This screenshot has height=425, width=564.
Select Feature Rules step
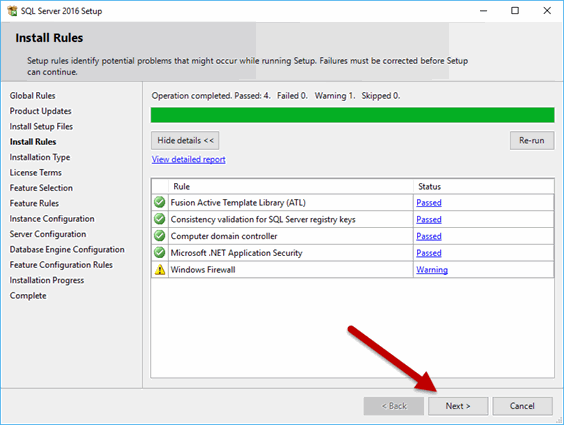34,204
